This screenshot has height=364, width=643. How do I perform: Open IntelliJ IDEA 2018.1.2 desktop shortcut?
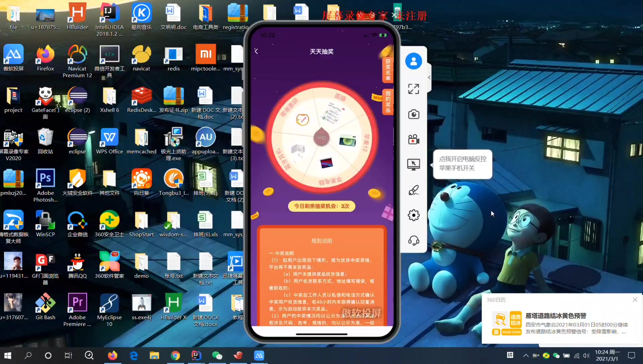110,19
